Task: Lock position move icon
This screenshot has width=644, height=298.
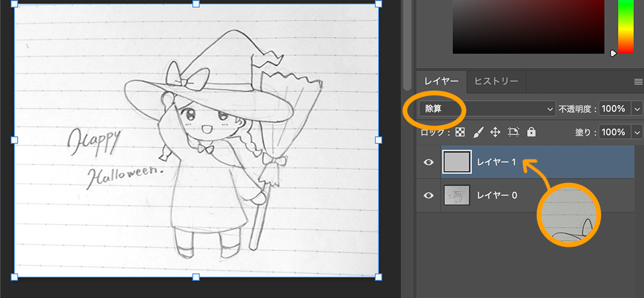Action: (496, 132)
